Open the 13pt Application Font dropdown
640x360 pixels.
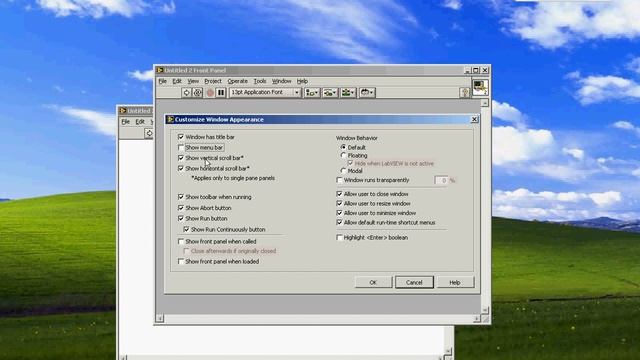265,93
